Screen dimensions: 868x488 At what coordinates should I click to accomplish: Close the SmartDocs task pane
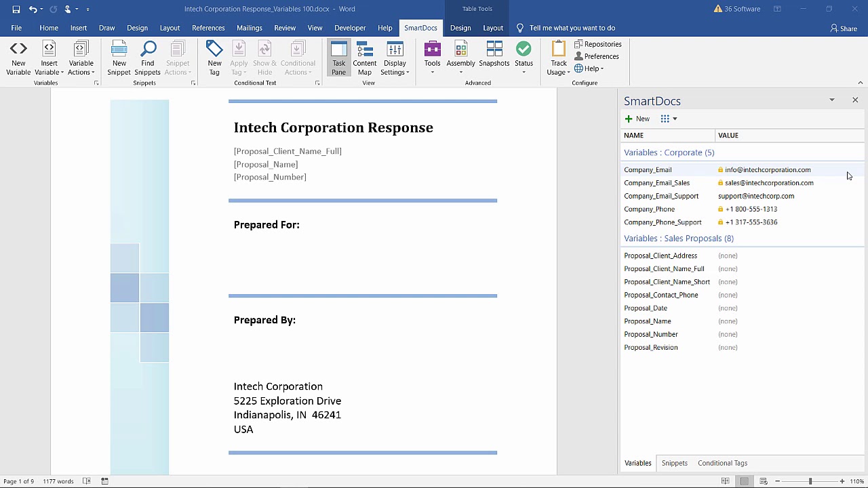click(855, 100)
